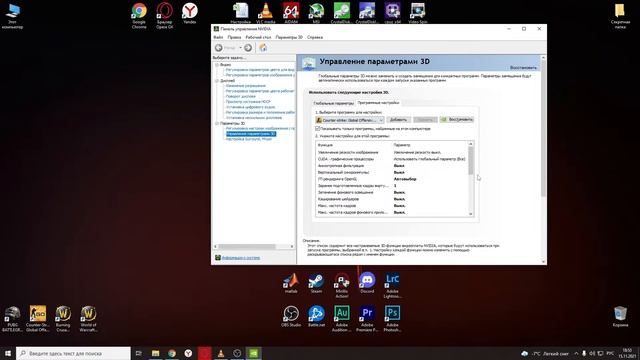Select Просмотр состояния HDCP in task tree
The image size is (640, 360).
[x=248, y=102]
